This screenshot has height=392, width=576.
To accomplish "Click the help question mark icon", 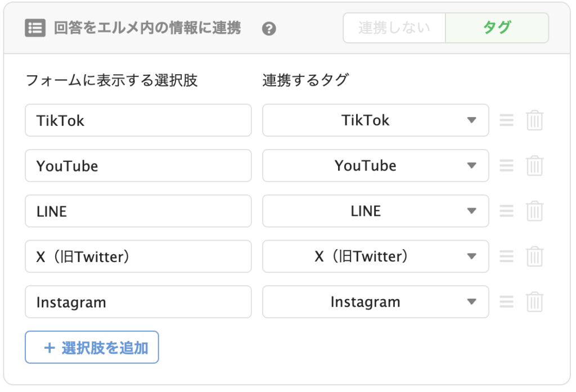I will coord(269,28).
